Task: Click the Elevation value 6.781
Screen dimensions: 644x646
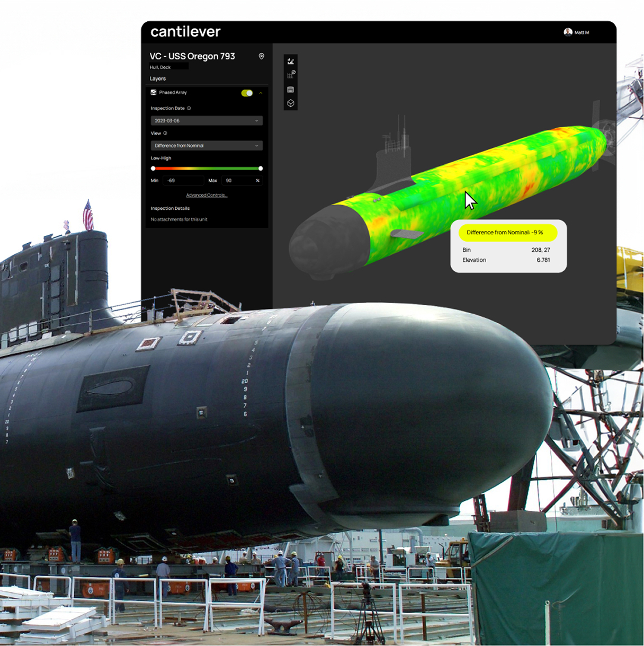Action: pos(543,260)
